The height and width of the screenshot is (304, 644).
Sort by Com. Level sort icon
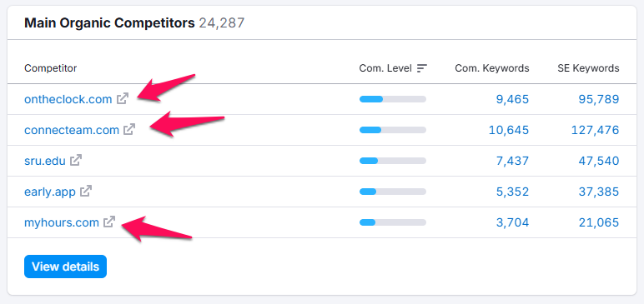point(422,68)
